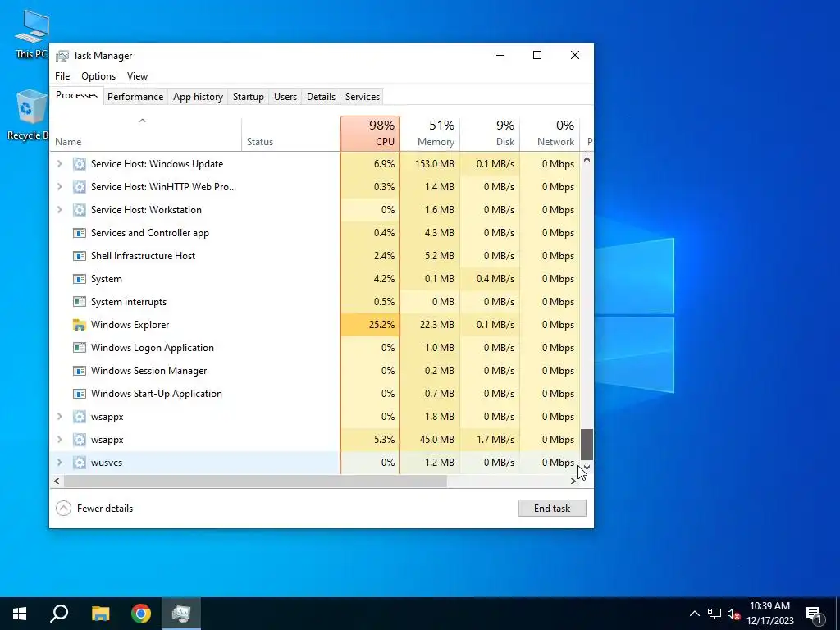Image resolution: width=840 pixels, height=630 pixels.
Task: Expand Service Host: WinHTTP Web Proxy group
Action: (59, 187)
